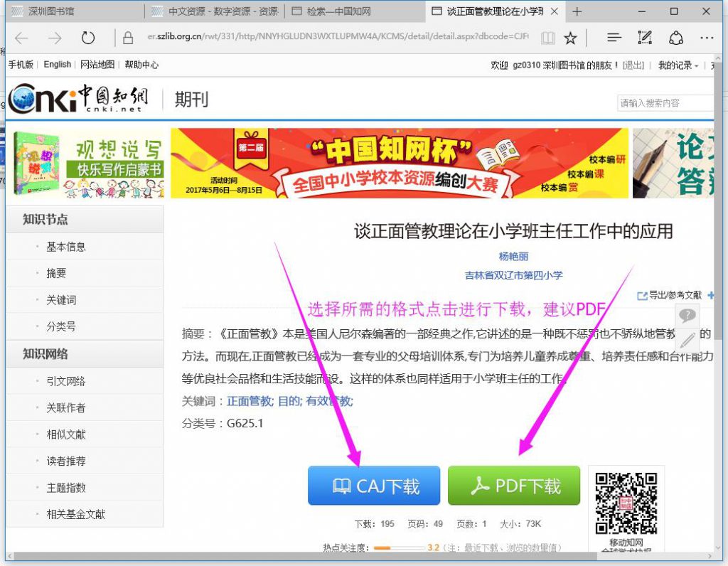Viewport: 728px width, 566px height.
Task: Select 摘要 in knowledge node sidebar
Action: click(x=56, y=273)
